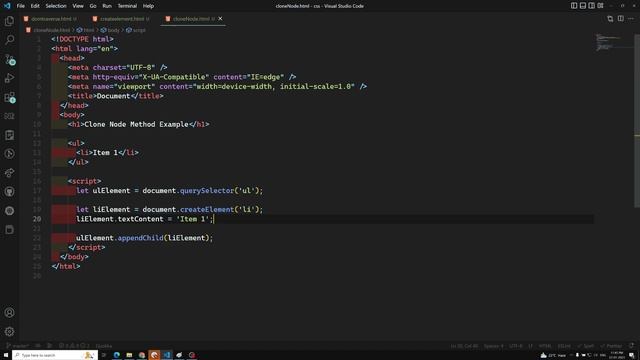Screen dimensions: 640x360
Task: Toggle the Panel layout button
Action: [x=583, y=6]
